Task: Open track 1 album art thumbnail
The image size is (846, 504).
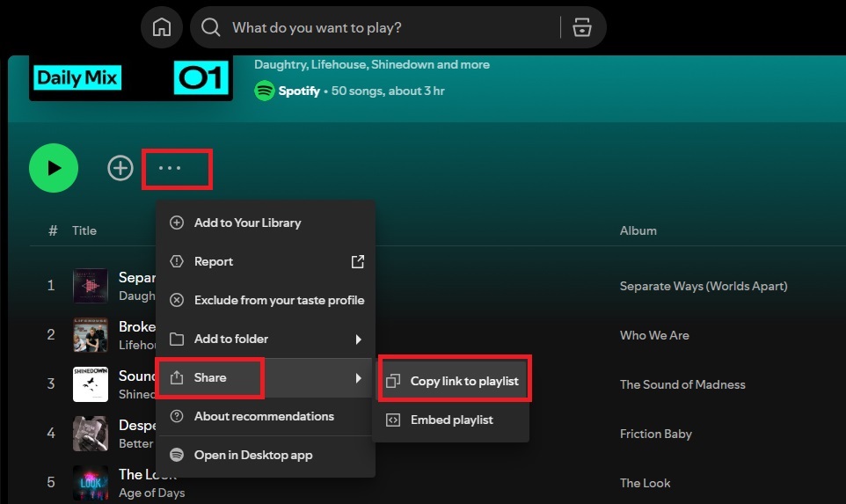Action: click(x=90, y=286)
